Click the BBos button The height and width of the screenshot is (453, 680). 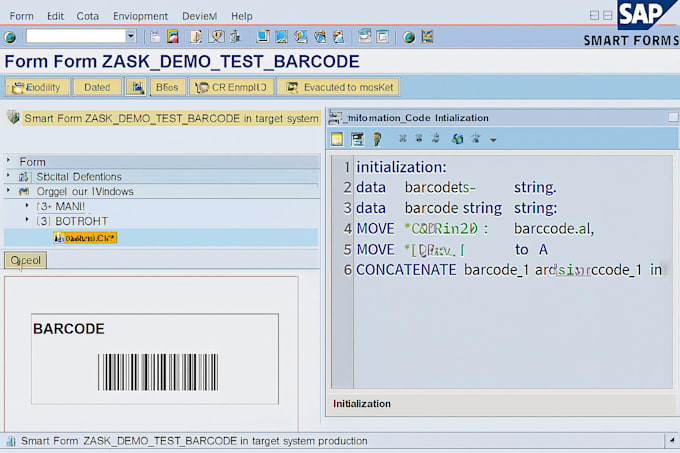pyautogui.click(x=168, y=87)
